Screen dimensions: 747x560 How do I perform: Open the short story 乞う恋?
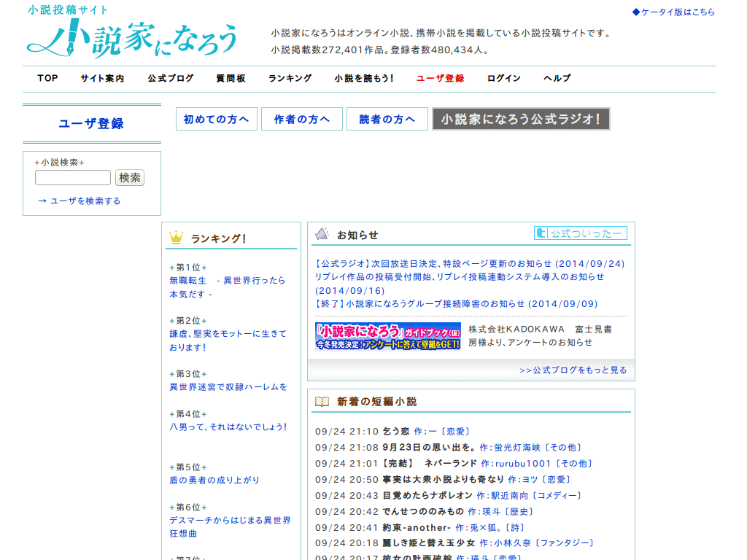point(396,432)
